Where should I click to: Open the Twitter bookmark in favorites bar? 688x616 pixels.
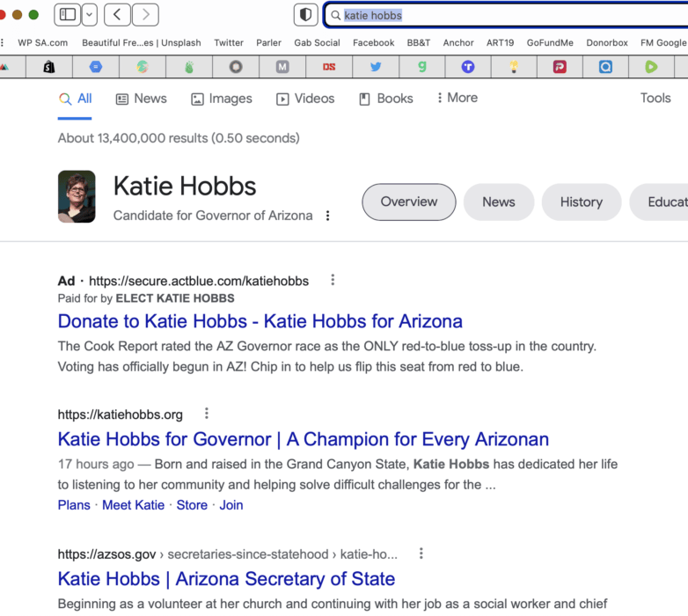(229, 42)
